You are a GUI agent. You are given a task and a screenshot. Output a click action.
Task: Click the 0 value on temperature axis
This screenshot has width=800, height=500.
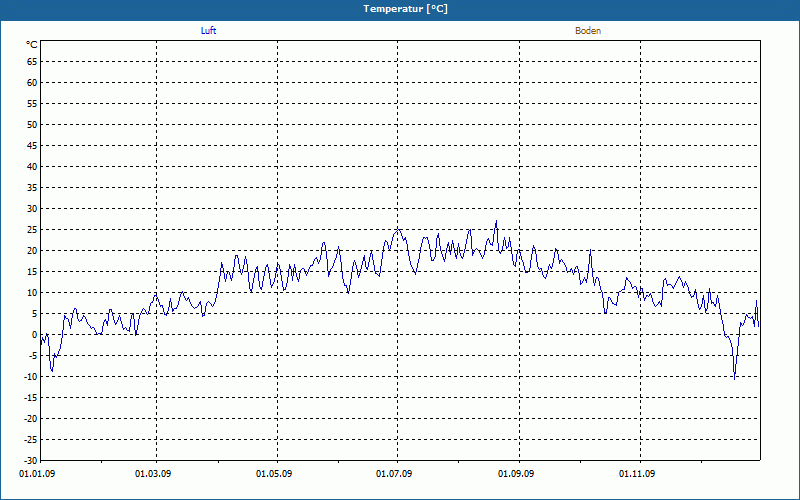[x=35, y=335]
